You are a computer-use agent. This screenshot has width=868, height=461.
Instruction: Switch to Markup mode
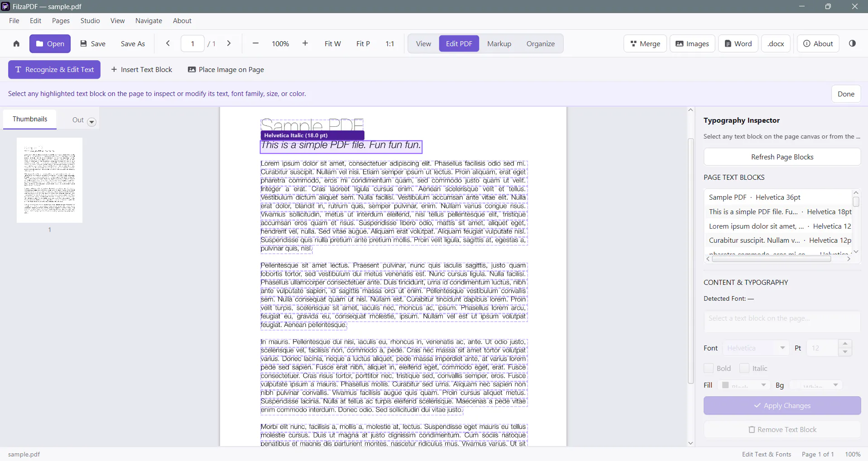(x=499, y=43)
